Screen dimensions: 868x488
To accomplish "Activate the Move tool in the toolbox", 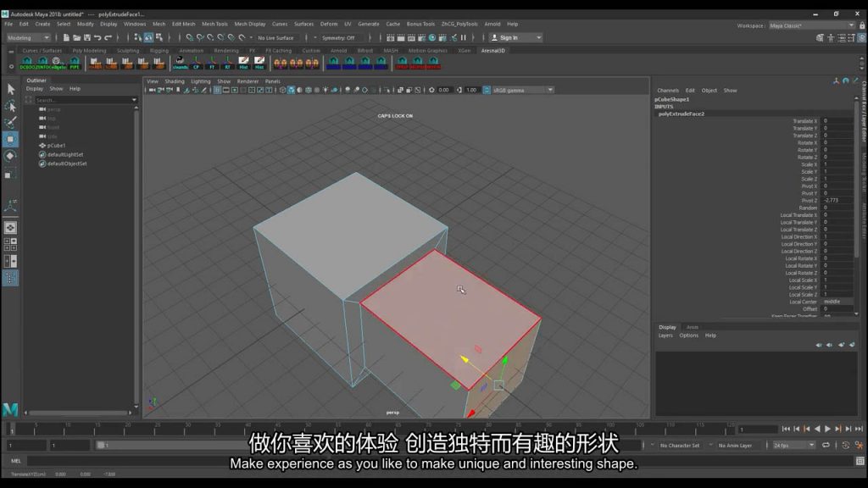I will pos(10,140).
